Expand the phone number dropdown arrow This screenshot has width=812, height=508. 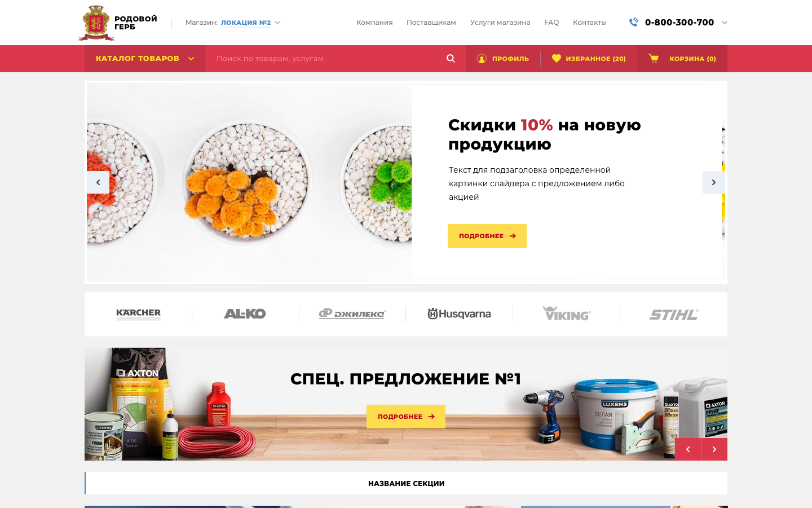tap(725, 23)
